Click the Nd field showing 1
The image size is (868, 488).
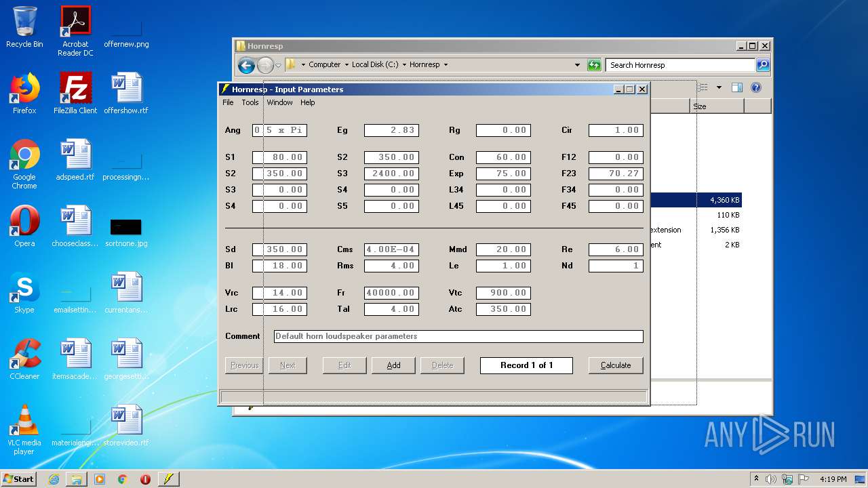point(616,266)
